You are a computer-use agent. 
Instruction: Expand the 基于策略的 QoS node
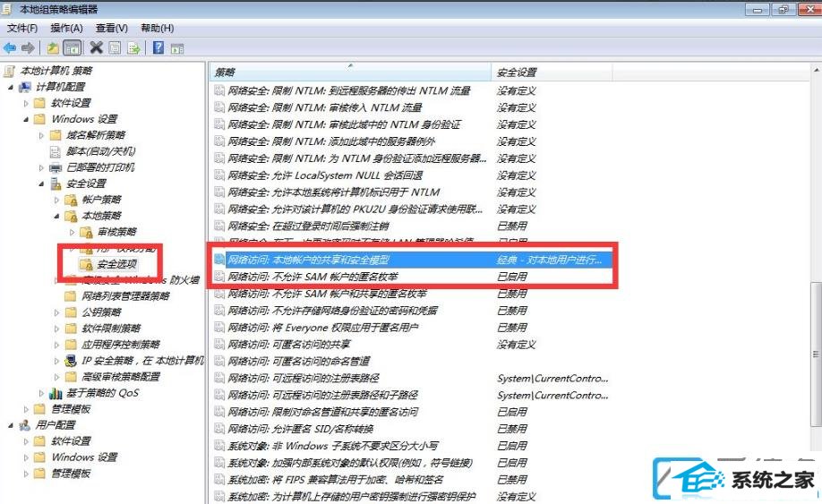tap(41, 393)
